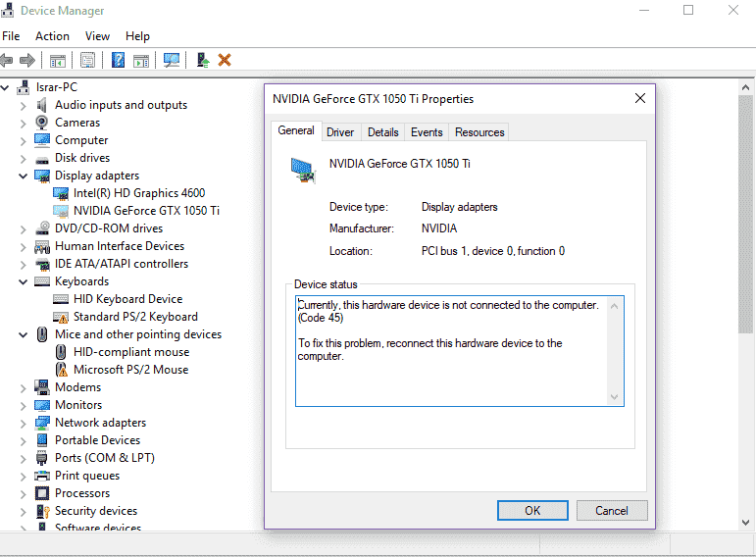Click Device Manager scrollbar down arrow
This screenshot has height=557, width=756.
click(745, 523)
